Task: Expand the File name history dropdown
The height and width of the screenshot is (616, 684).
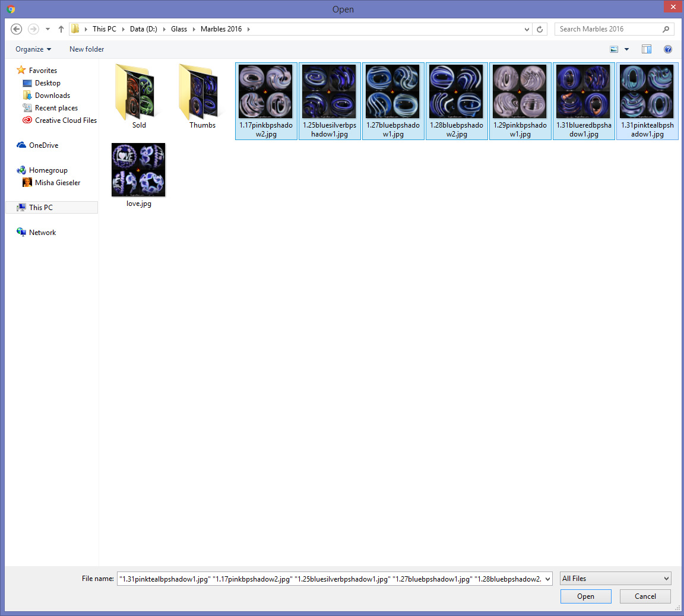Action: click(x=547, y=579)
